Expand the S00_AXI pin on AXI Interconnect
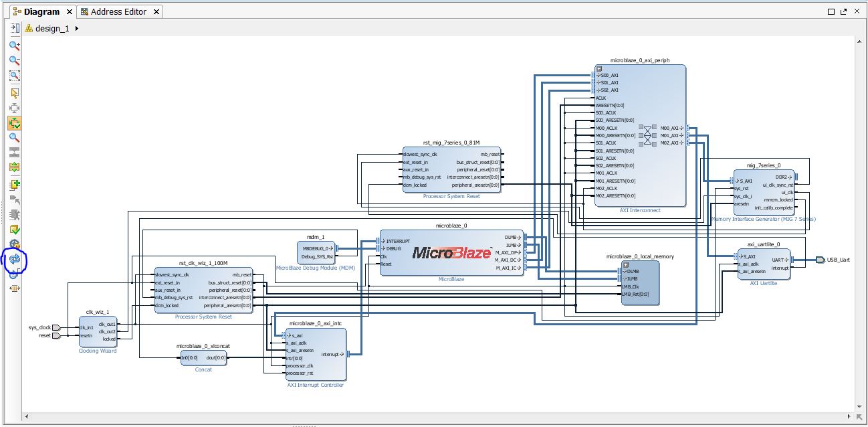868x427 pixels. point(597,76)
